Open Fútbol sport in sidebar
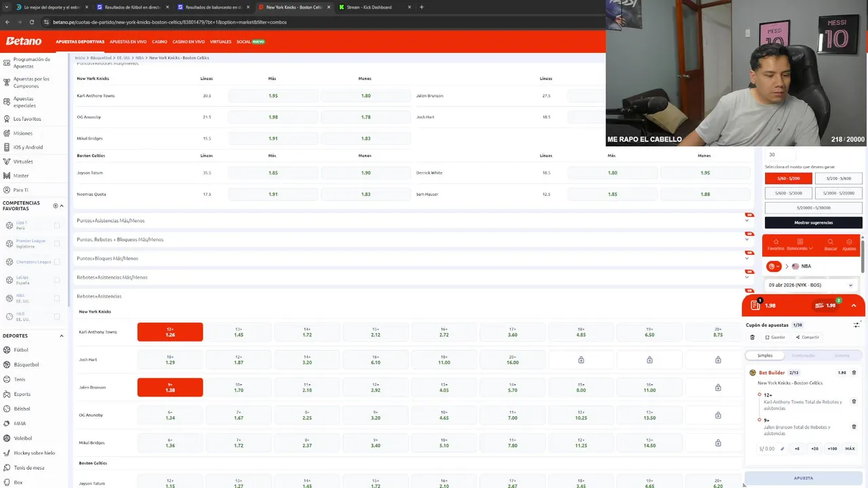The height and width of the screenshot is (488, 868). [21, 350]
